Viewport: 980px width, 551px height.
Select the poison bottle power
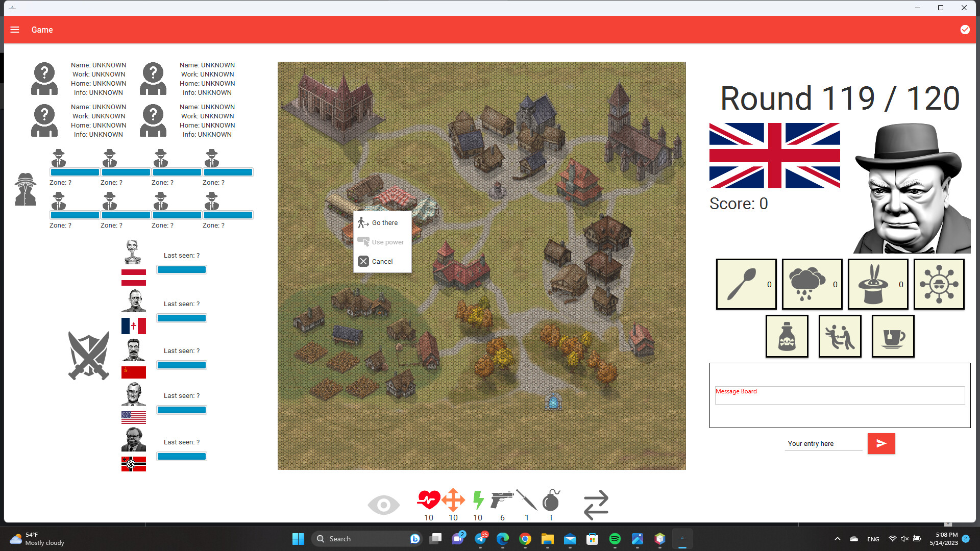point(787,336)
